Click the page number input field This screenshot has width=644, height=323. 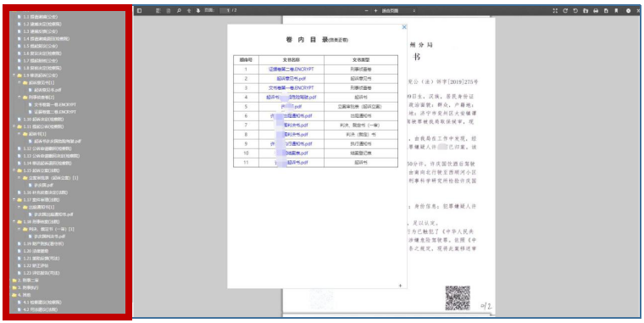click(225, 11)
